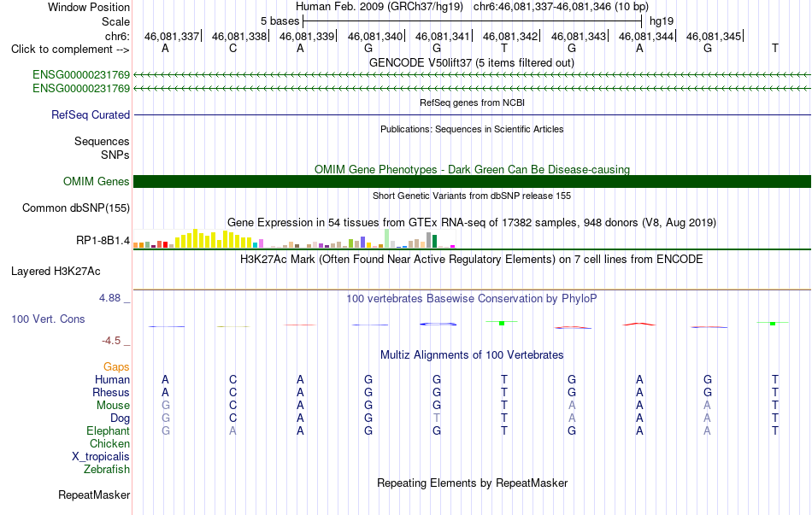Click the RP1-8B1.4 GTEx expression bar chart

pyautogui.click(x=294, y=238)
